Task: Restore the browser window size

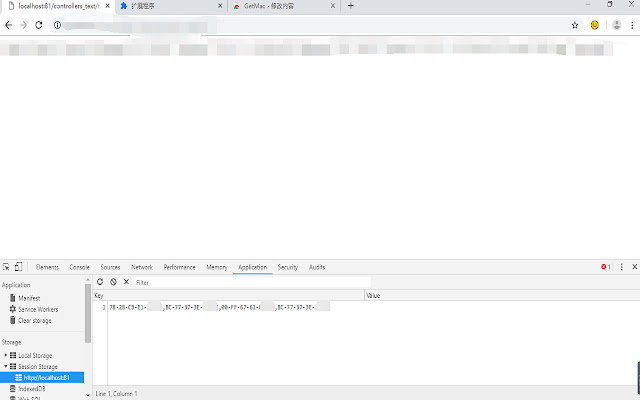Action: [x=610, y=4]
